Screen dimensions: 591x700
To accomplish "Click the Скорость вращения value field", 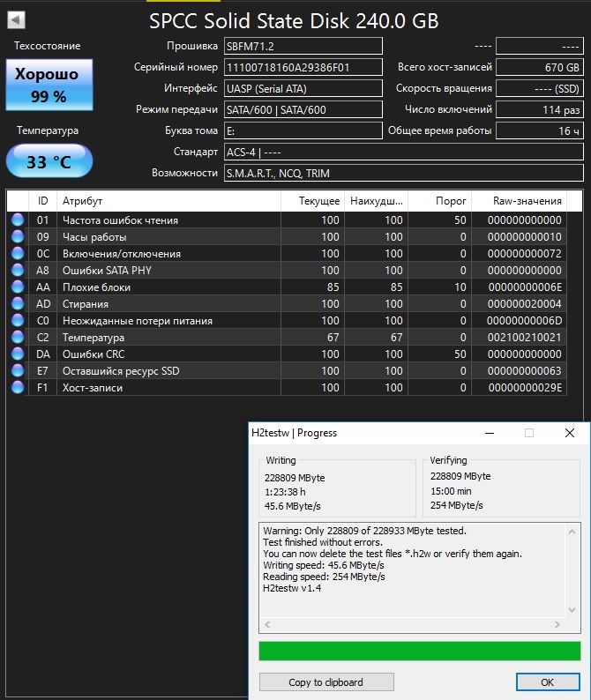I will [x=540, y=88].
